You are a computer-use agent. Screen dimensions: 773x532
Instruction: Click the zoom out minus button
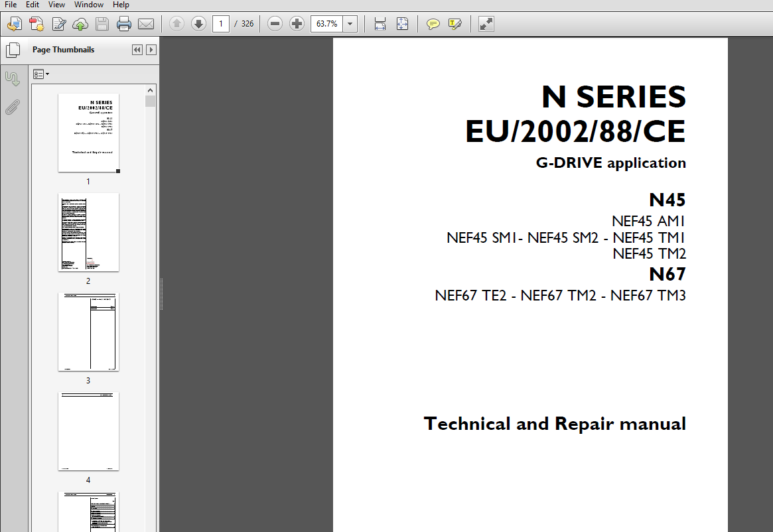coord(275,24)
